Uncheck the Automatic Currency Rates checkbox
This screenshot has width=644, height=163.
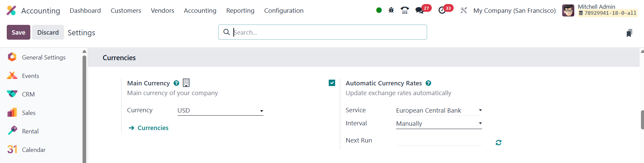332,83
